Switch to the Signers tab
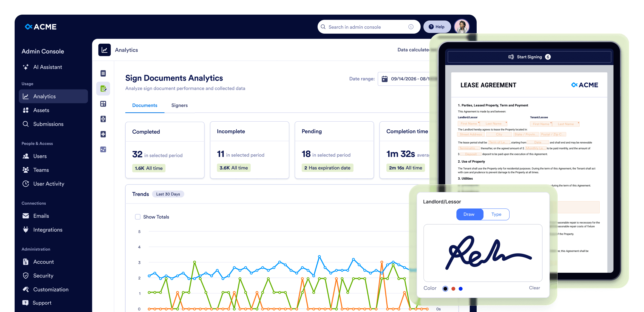The image size is (644, 312). point(179,105)
